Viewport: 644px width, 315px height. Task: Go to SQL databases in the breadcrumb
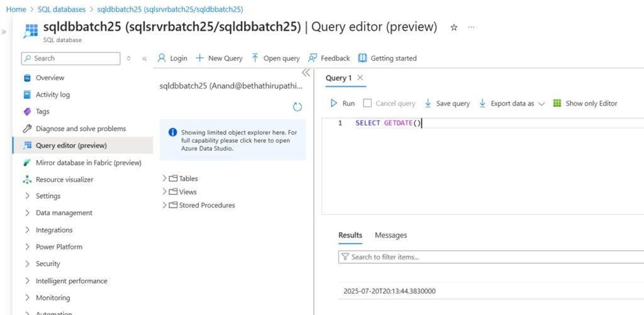pos(62,9)
